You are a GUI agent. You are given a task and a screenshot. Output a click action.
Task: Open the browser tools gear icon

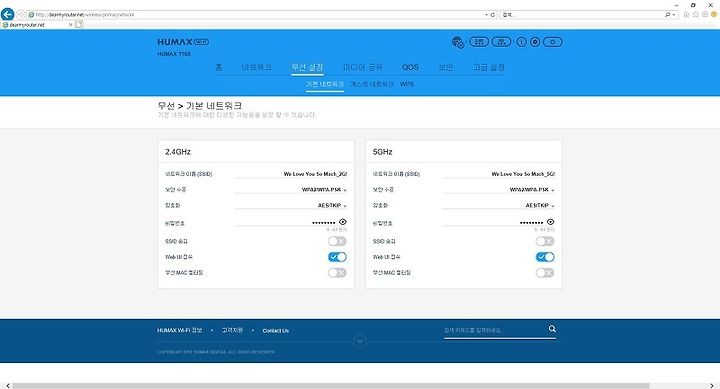pyautogui.click(x=705, y=15)
